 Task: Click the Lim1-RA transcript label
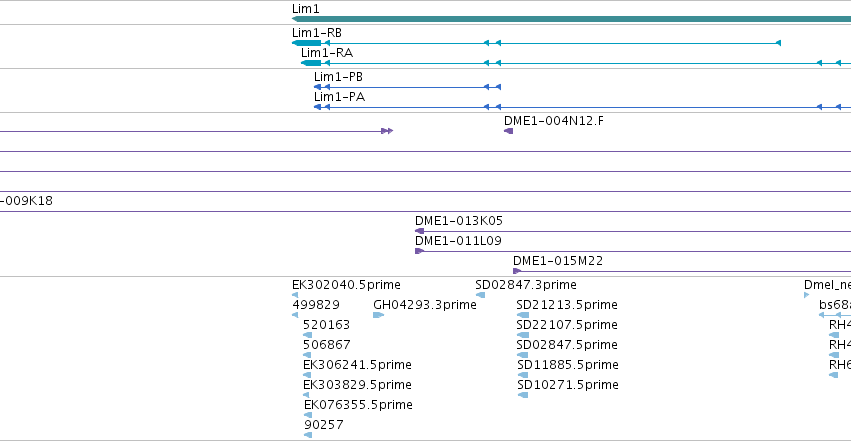point(327,53)
